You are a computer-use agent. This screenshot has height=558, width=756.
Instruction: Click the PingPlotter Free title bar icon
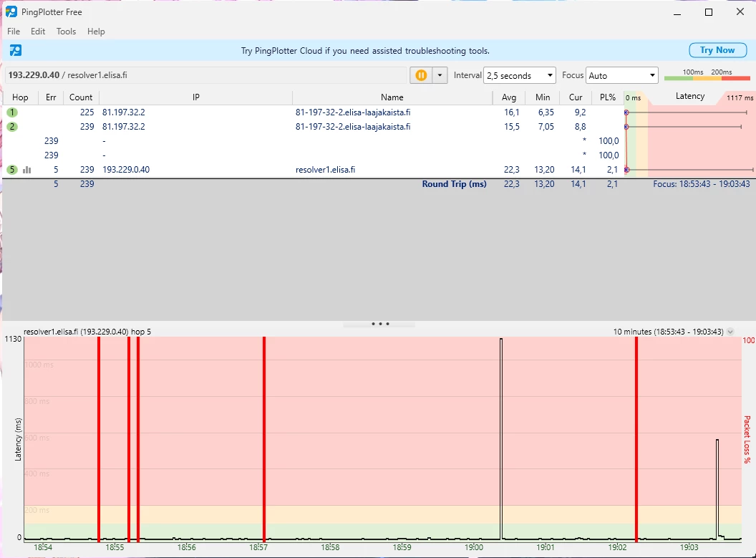pyautogui.click(x=11, y=11)
